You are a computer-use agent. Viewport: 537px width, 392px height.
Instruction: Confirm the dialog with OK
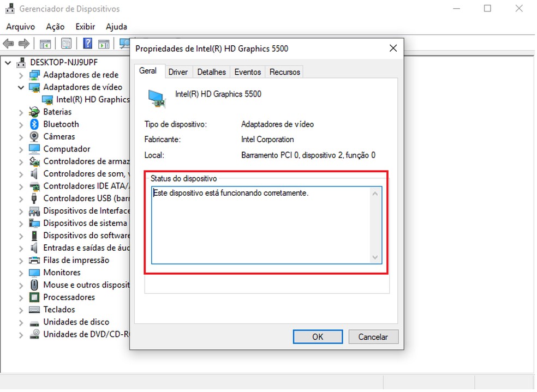318,337
